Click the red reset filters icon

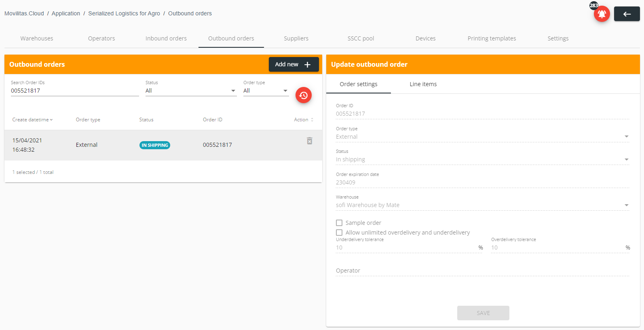click(304, 95)
